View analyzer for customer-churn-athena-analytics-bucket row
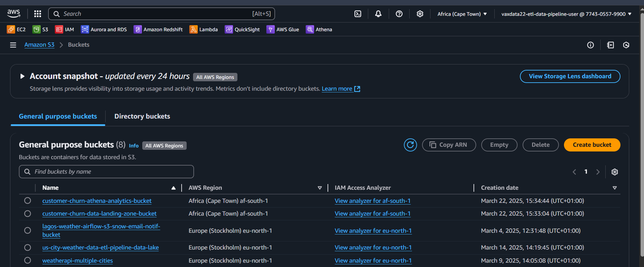This screenshot has height=267, width=644. pos(373,201)
